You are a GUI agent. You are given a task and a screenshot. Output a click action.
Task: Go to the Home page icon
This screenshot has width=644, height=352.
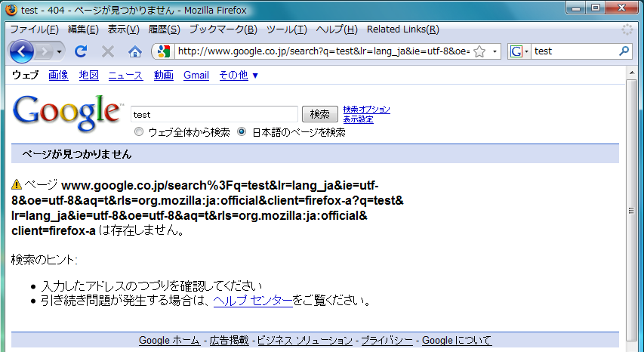pos(134,52)
